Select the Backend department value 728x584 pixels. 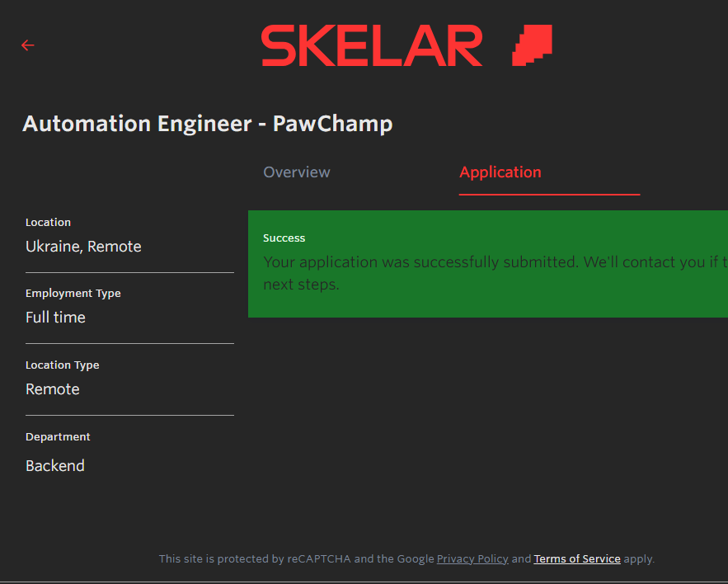click(x=55, y=466)
